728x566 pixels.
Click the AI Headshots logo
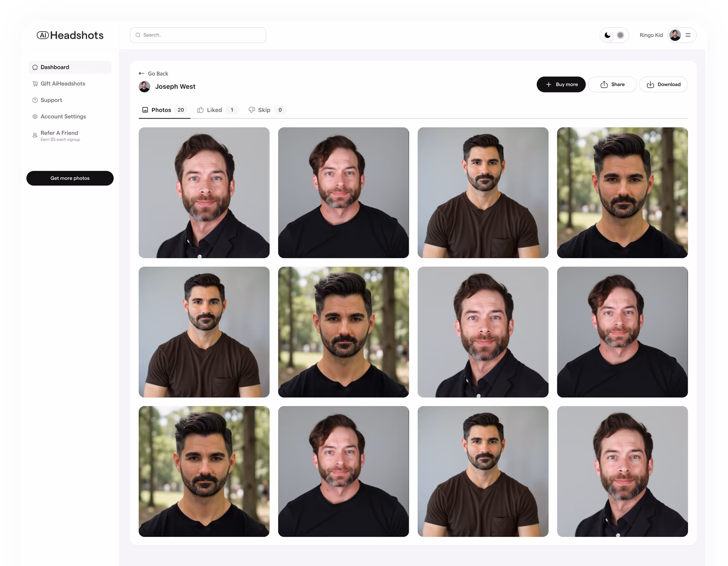[70, 35]
